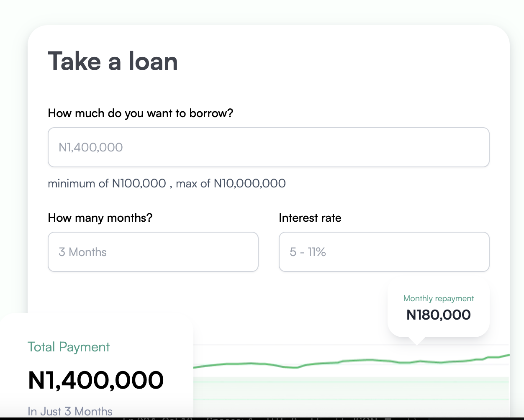The width and height of the screenshot is (524, 420).
Task: Click the loan amount input field
Action: coord(268,147)
